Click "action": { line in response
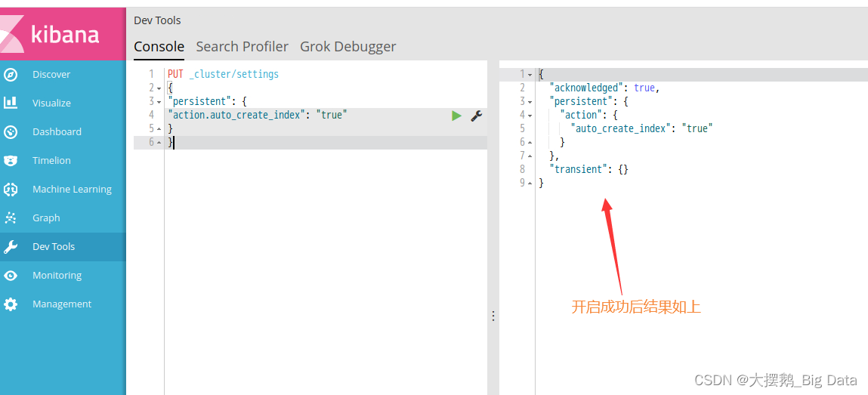Viewport: 868px width, 395px height. coord(588,115)
